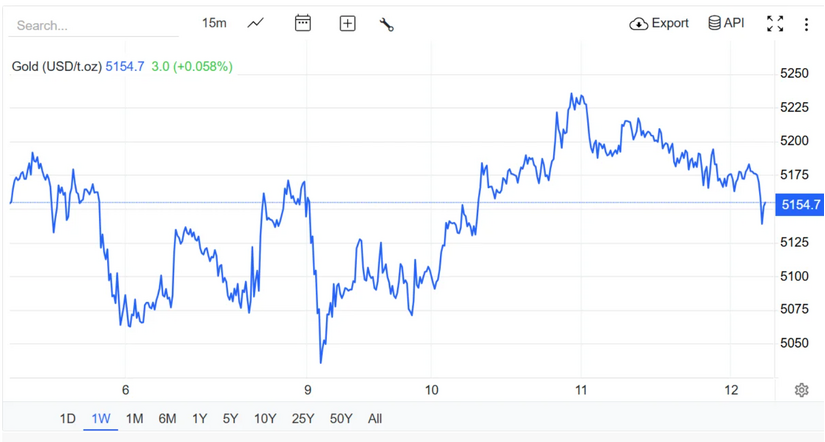Toggle fullscreen chart view
This screenshot has width=825, height=442.
pos(775,24)
